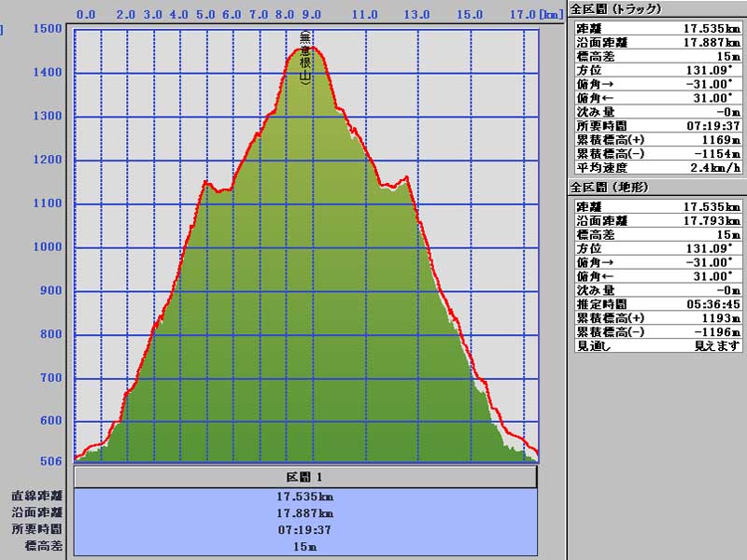Click the 平均速度 2.4km/h row
Image resolution: width=747 pixels, height=560 pixels.
[x=656, y=168]
